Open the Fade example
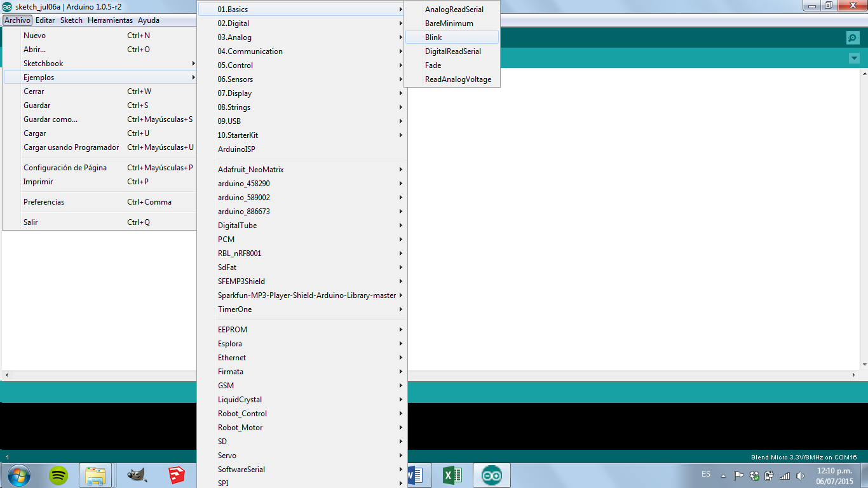 tap(452, 65)
